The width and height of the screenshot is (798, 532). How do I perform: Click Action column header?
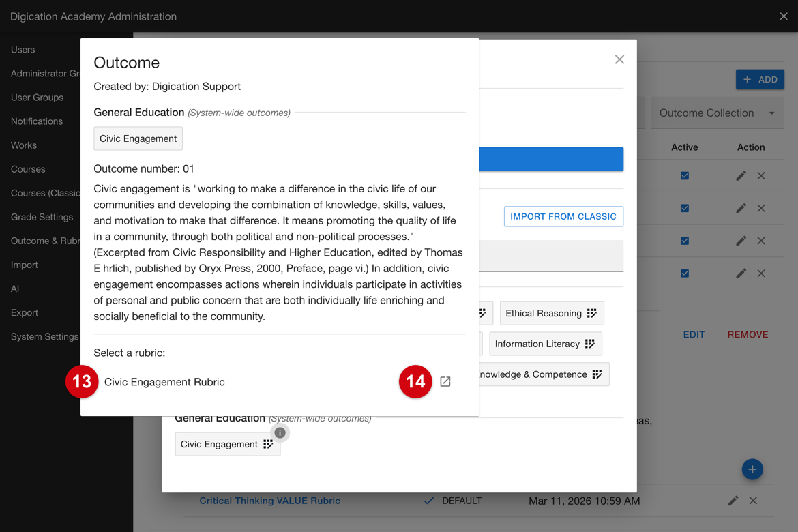(x=751, y=147)
